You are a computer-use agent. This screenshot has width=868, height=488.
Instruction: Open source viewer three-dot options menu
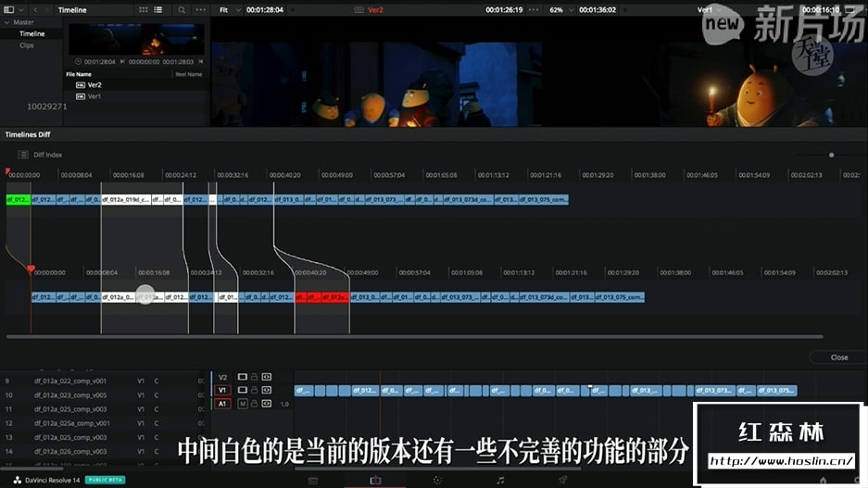pyautogui.click(x=533, y=10)
